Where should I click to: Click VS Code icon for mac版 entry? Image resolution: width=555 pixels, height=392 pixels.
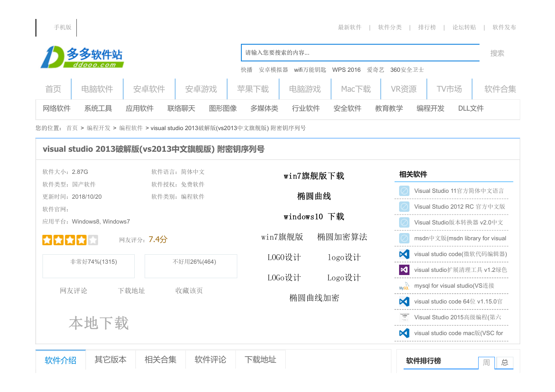click(404, 333)
